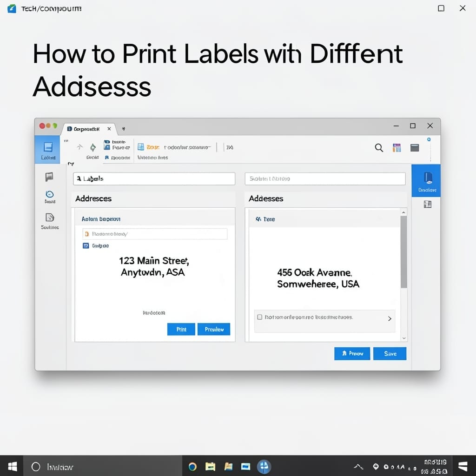
Task: Open the File Explorer folder in taskbar
Action: 210,466
